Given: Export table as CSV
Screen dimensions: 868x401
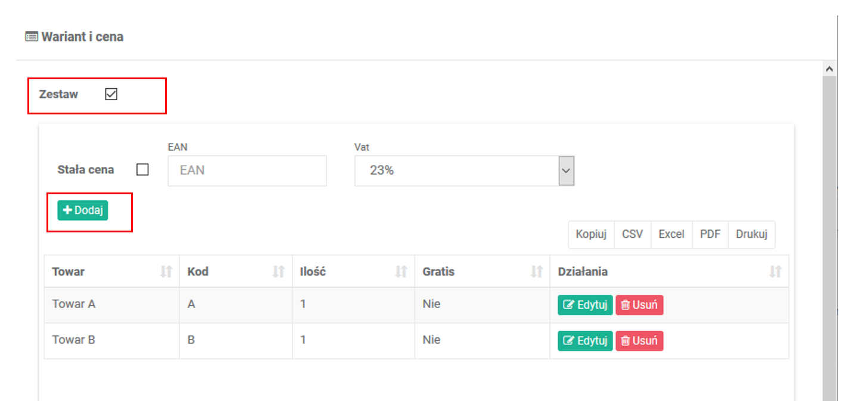Looking at the screenshot, I should tap(633, 234).
